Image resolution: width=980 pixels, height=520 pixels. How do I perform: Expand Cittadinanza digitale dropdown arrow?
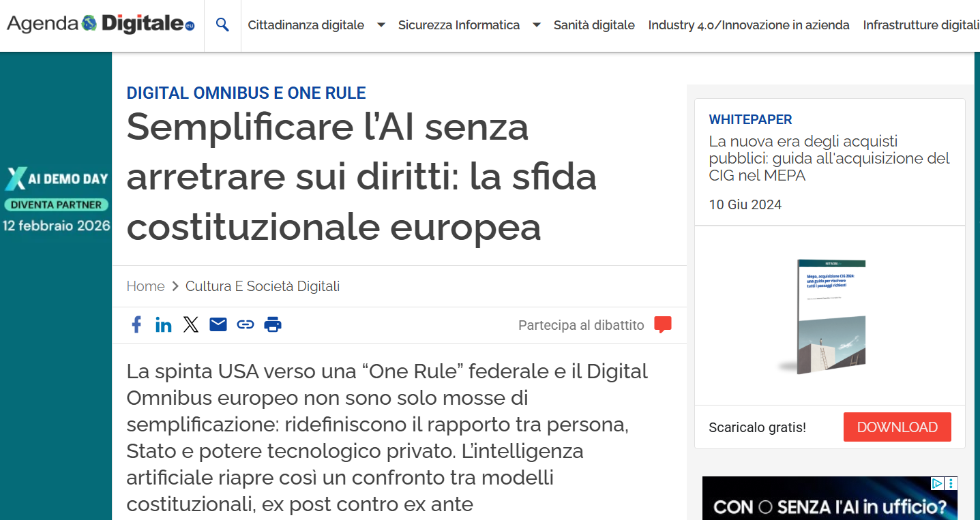coord(381,25)
